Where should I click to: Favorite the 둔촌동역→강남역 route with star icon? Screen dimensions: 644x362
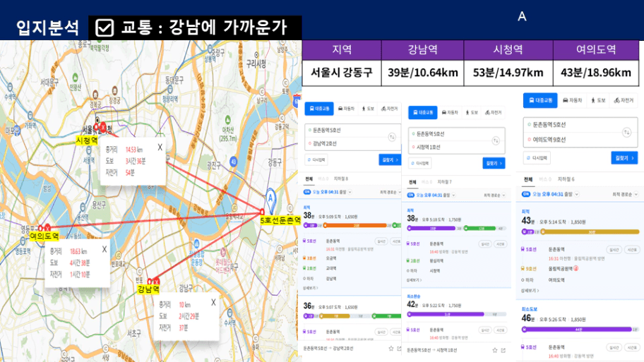click(x=391, y=349)
